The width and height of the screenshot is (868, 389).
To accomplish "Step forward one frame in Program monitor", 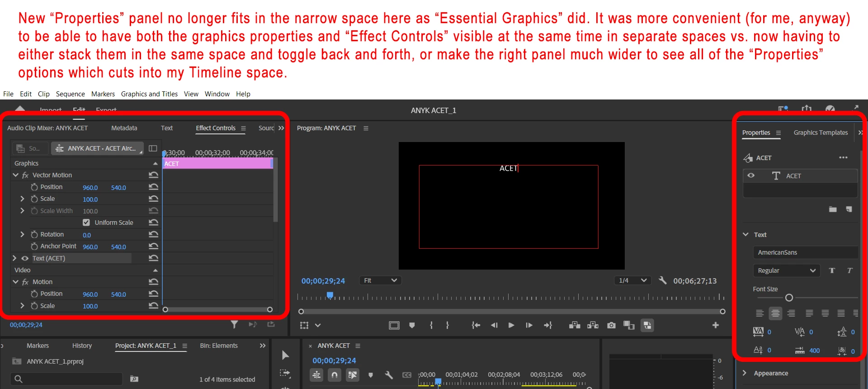I will coord(529,325).
